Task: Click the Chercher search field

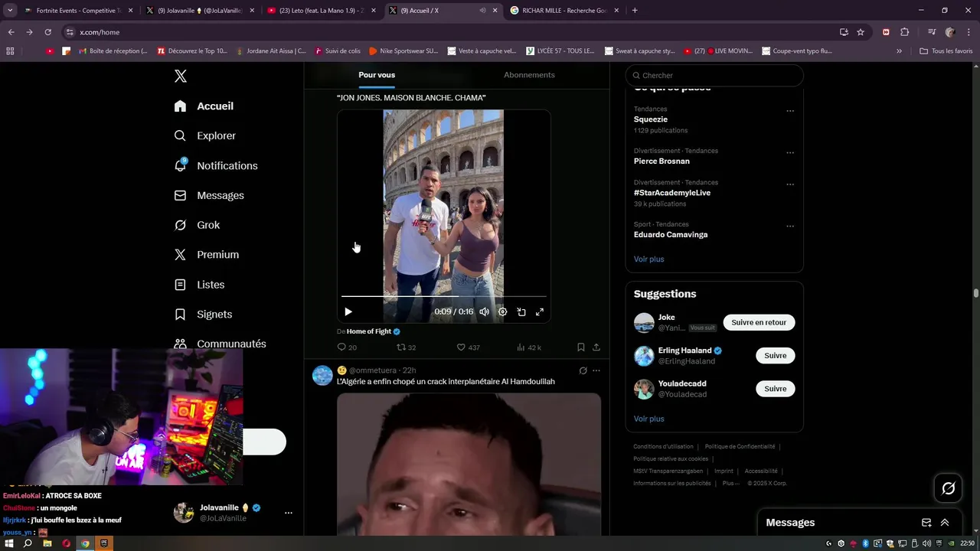Action: pos(714,75)
